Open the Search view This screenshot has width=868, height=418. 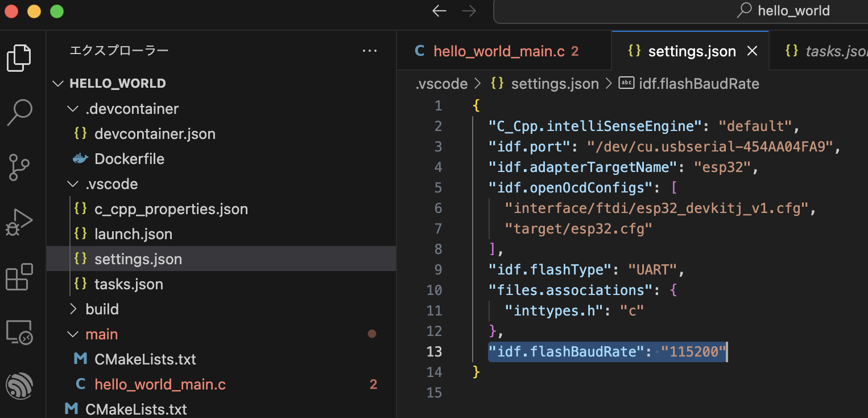20,112
